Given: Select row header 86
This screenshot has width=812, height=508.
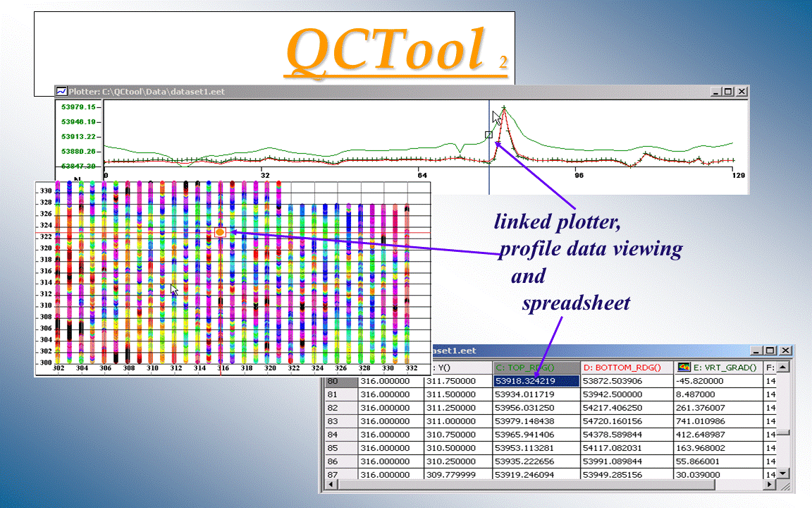Looking at the screenshot, I should 340,461.
